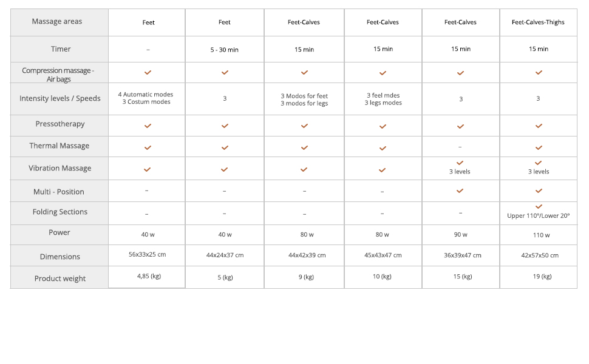Viewport: 589px width, 364px height.
Task: Click Vibration Massage checkmark in the 4,85 kg column
Action: pyautogui.click(x=148, y=170)
